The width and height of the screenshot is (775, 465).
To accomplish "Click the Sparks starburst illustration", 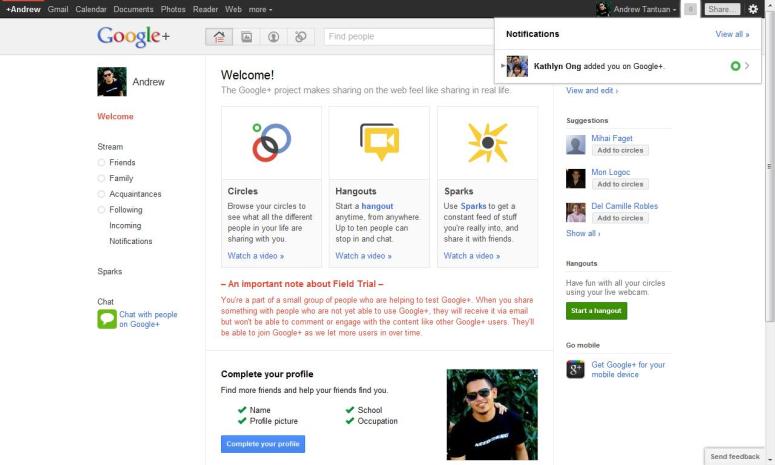I will point(488,142).
